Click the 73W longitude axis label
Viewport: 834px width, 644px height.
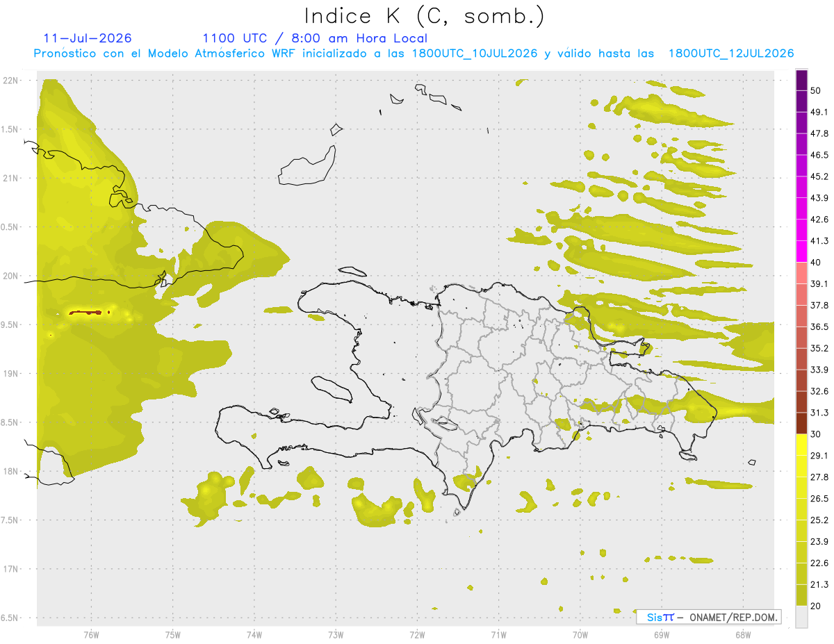(x=336, y=634)
